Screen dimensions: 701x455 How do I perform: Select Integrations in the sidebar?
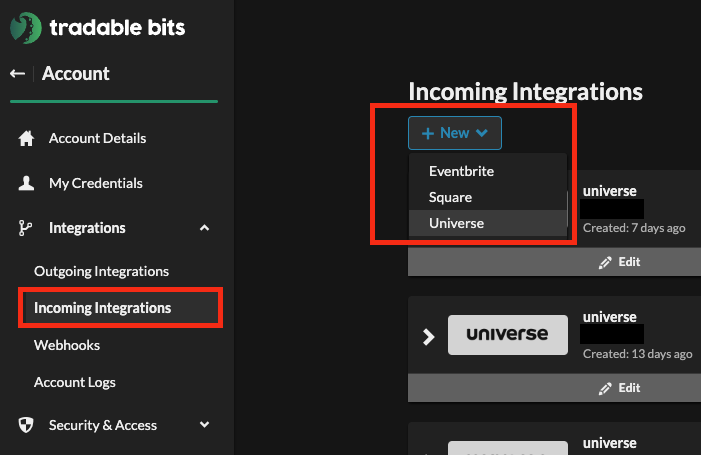87,228
